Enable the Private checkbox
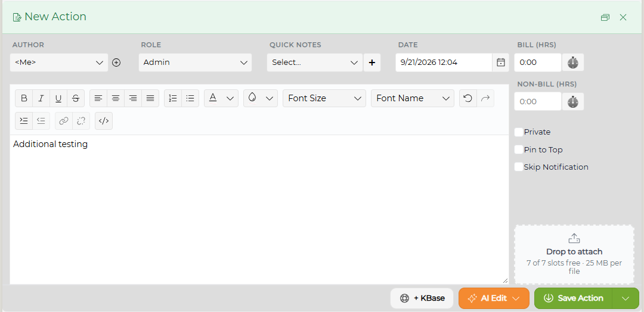Image resolution: width=644 pixels, height=312 pixels. (x=519, y=132)
